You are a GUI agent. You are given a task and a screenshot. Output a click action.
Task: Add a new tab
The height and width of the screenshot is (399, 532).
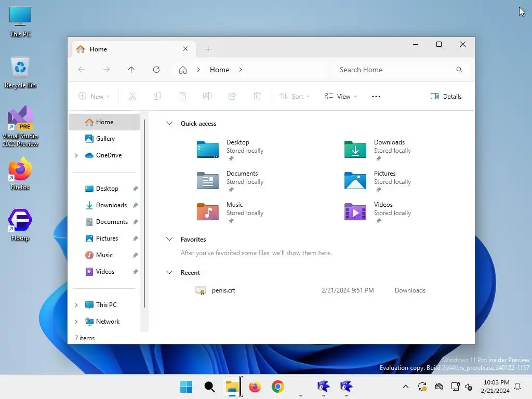point(208,49)
